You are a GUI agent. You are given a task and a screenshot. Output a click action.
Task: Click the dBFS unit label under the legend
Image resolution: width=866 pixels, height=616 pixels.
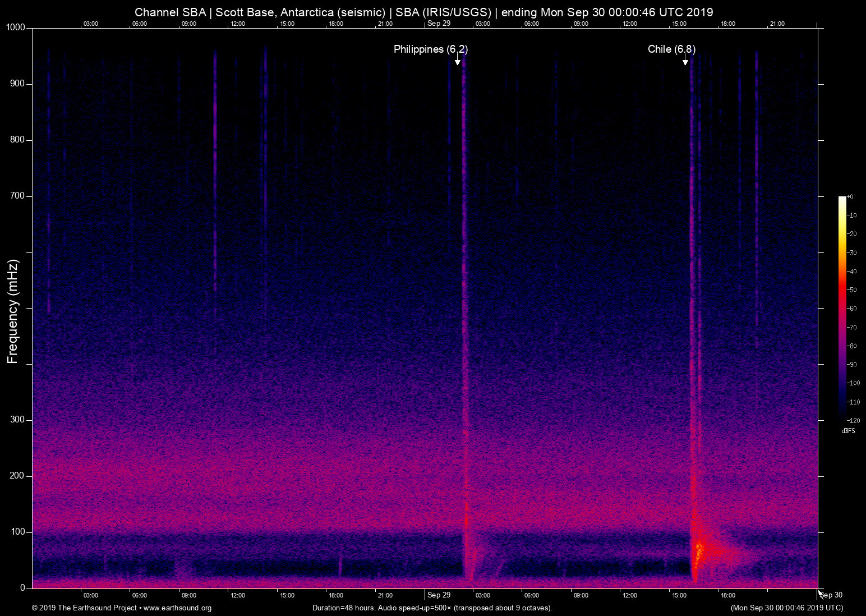pyautogui.click(x=848, y=431)
